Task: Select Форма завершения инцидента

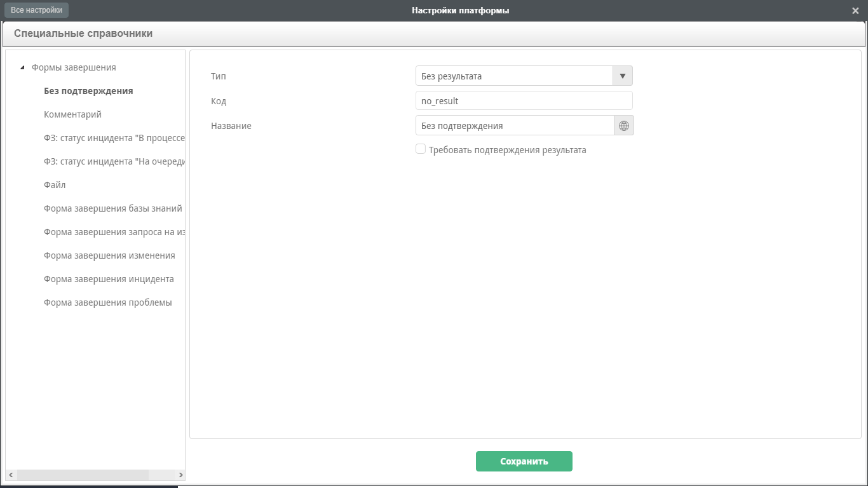Action: (x=109, y=279)
